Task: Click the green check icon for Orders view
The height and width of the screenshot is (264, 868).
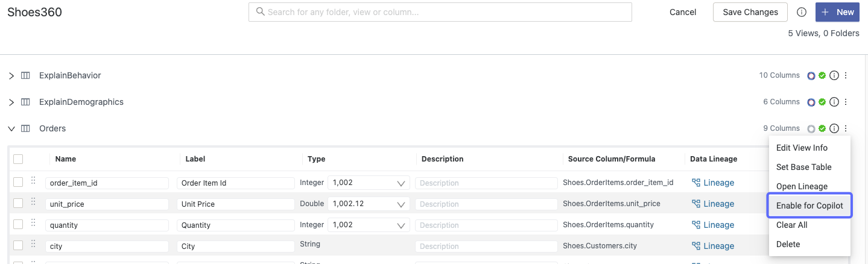Action: (x=822, y=128)
